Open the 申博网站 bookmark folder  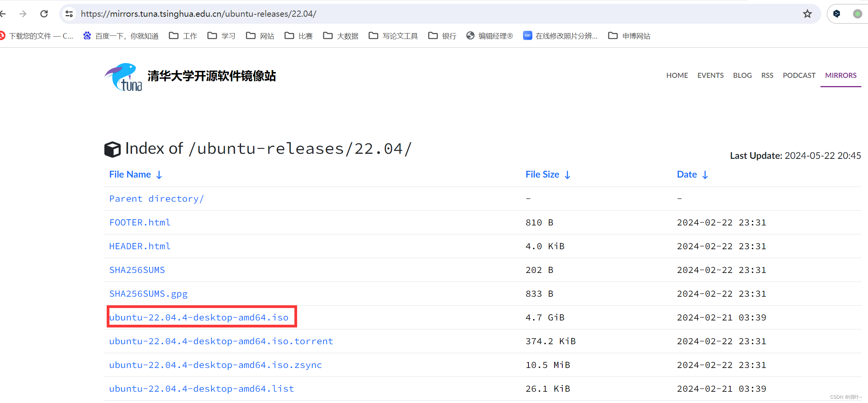click(x=629, y=36)
